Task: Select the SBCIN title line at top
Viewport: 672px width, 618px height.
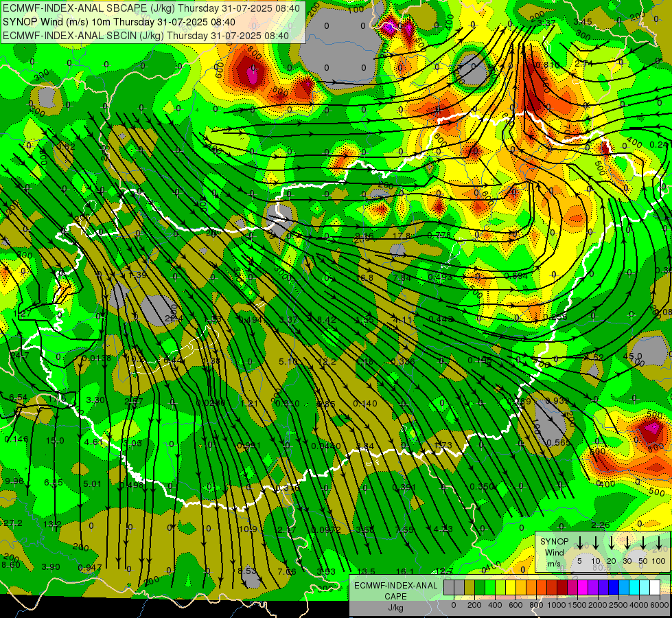Action: point(146,36)
